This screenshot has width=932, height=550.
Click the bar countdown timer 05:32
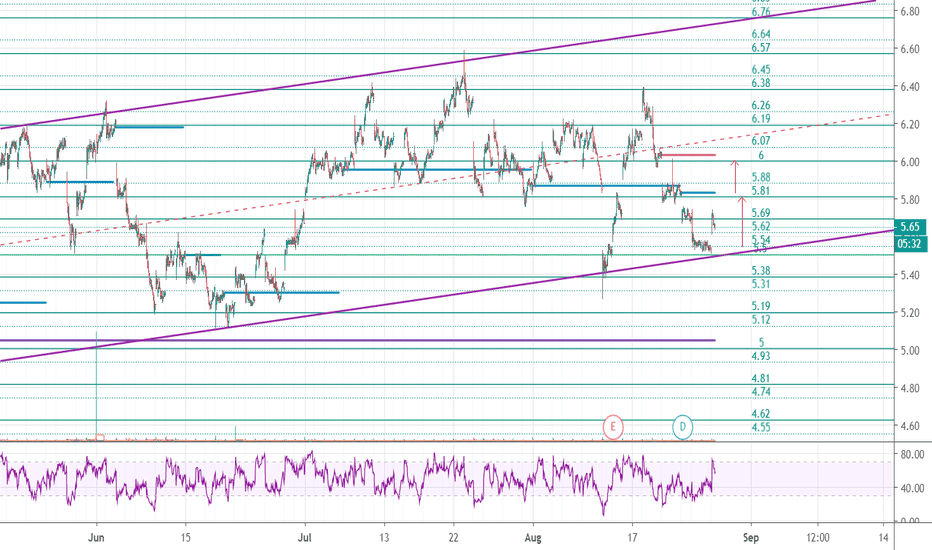(910, 243)
